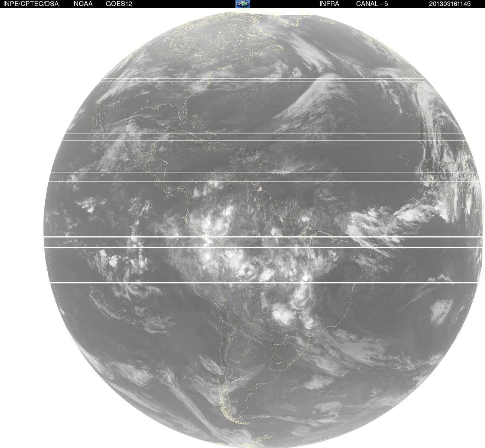Click the CPTEC logo in the header
The image size is (485, 448).
point(243,4)
